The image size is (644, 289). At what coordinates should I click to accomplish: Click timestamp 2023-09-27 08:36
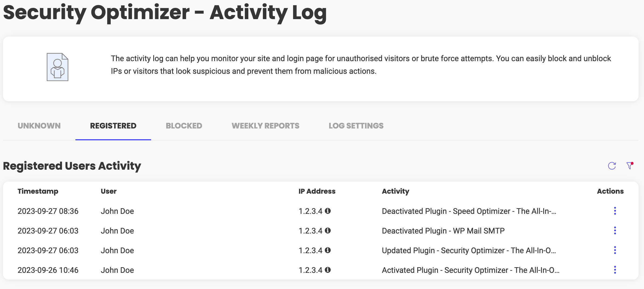click(48, 211)
